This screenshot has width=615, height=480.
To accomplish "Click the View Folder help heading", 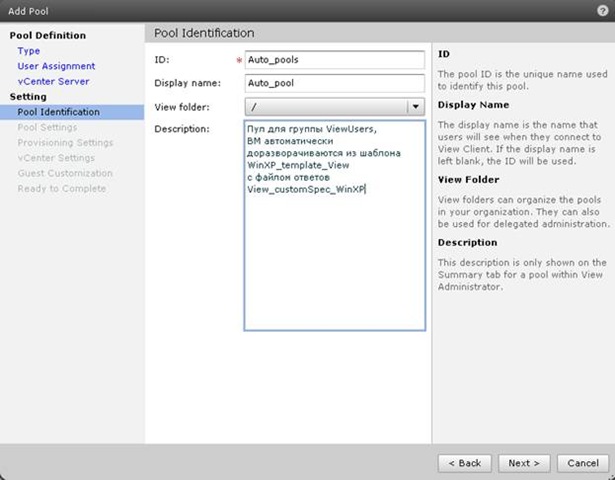I will (468, 180).
